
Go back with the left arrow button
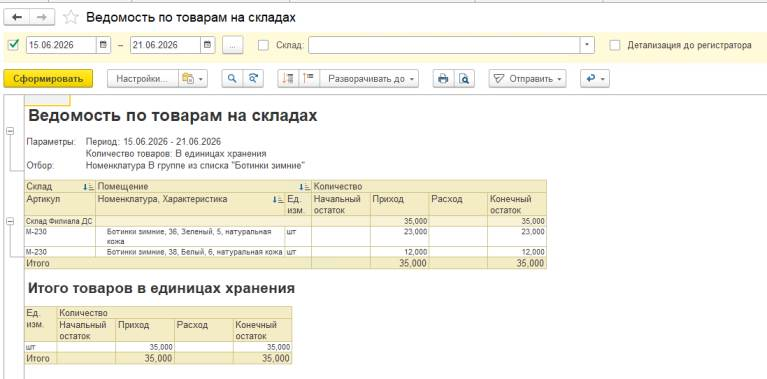click(x=17, y=18)
